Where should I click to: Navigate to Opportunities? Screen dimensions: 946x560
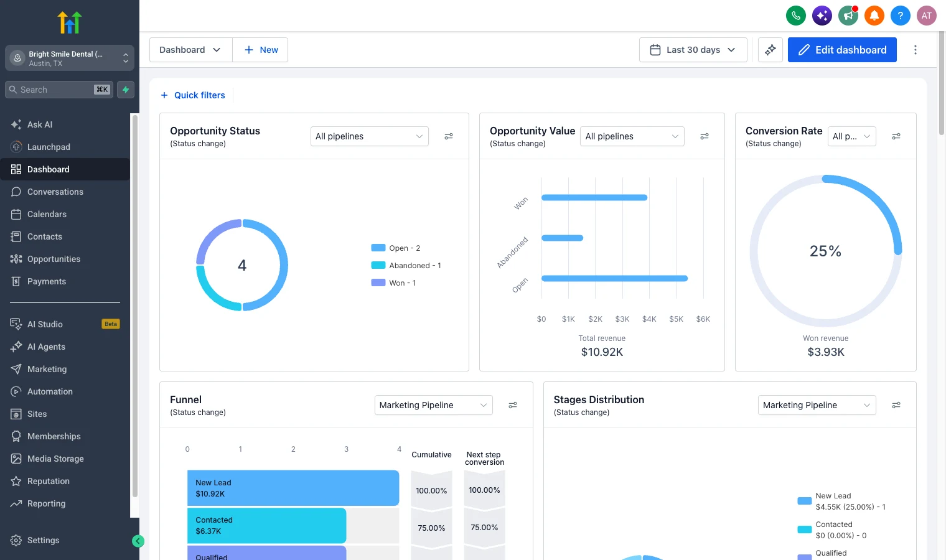click(65, 259)
